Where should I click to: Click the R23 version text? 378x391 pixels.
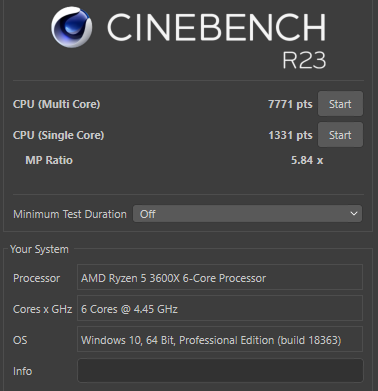coord(304,60)
